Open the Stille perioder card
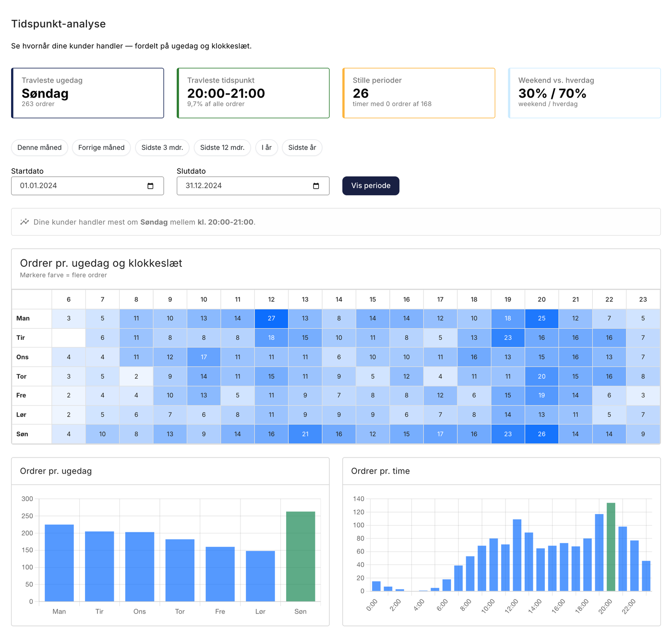 point(419,93)
